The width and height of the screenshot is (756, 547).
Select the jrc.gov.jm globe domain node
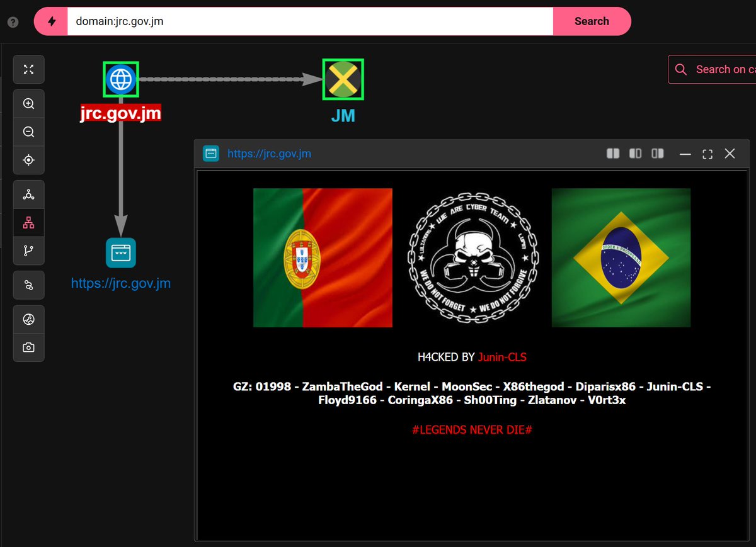[x=121, y=79]
